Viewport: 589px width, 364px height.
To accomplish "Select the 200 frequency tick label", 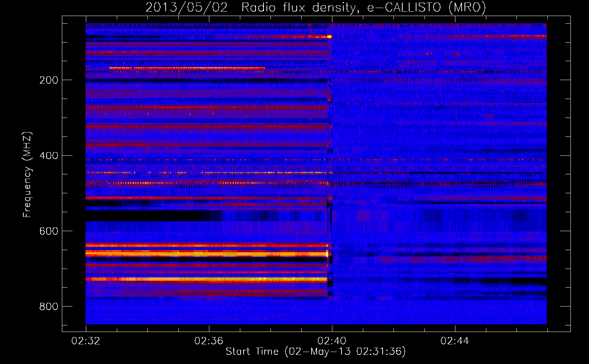I will [49, 80].
